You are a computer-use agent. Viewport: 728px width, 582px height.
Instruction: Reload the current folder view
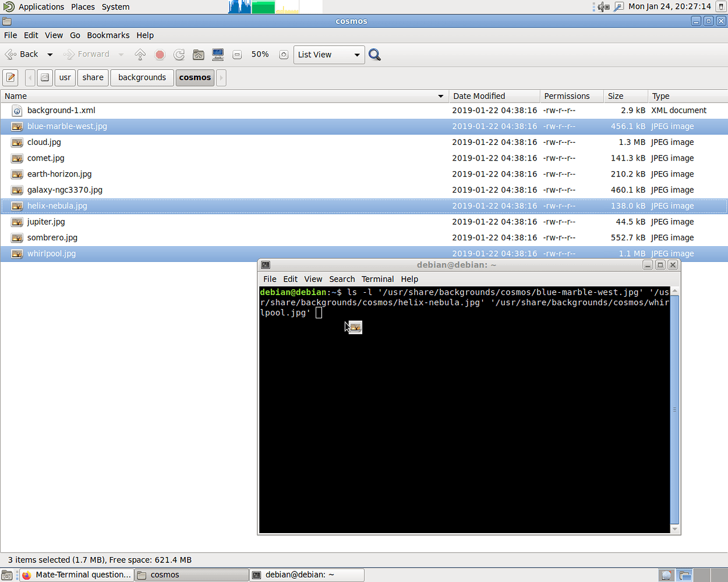pyautogui.click(x=179, y=54)
